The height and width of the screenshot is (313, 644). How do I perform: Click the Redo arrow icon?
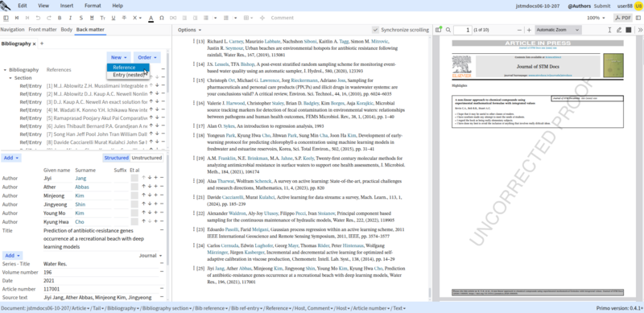49,18
